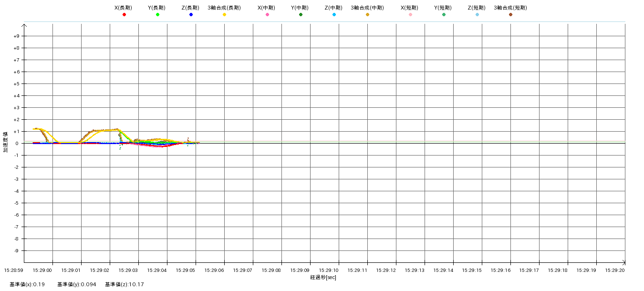Click the 3軸合成(中期) legend marker
The width and height of the screenshot is (644, 291).
[367, 15]
